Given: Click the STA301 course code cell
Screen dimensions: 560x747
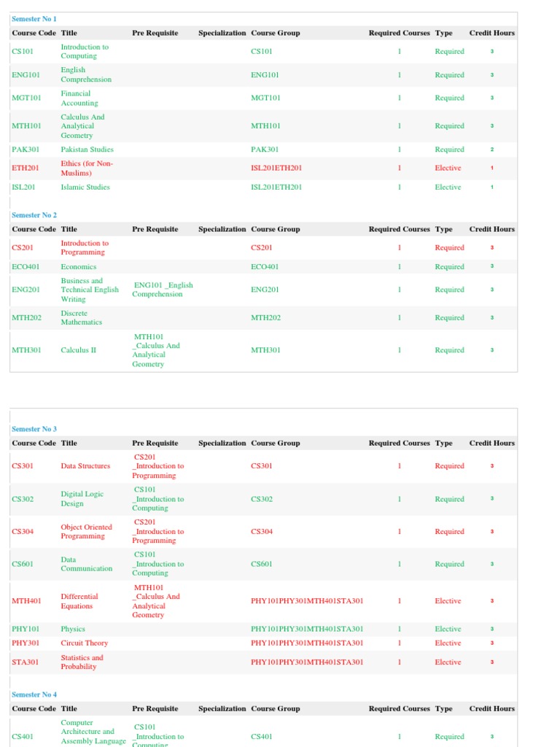Looking at the screenshot, I should click(x=25, y=662).
